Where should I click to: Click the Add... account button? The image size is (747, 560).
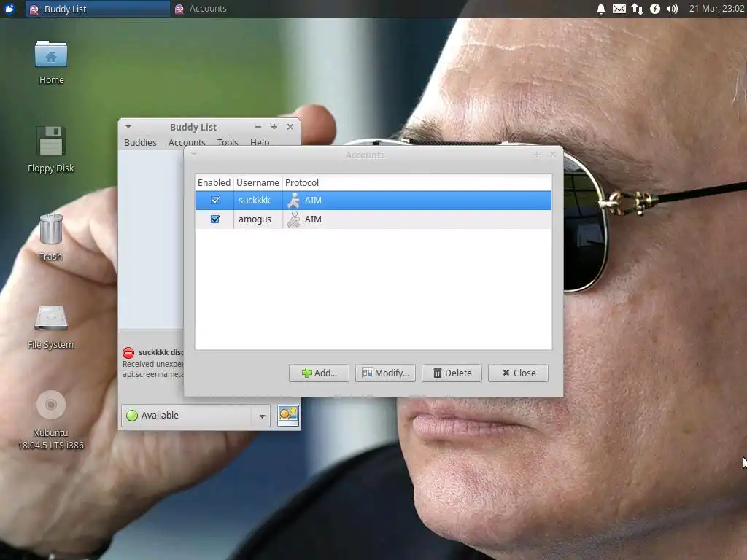point(319,373)
